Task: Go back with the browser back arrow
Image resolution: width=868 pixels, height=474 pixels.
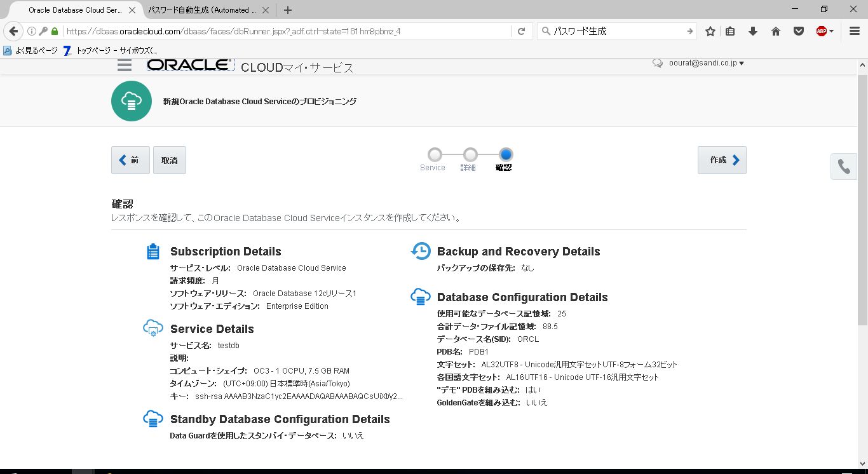Action: point(13,31)
